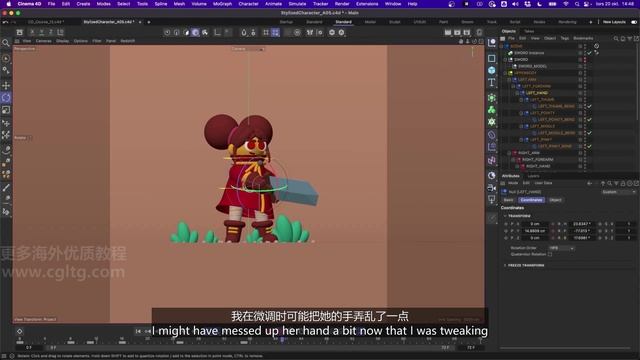Select LEFT_FOREARM in object tree

click(x=536, y=87)
